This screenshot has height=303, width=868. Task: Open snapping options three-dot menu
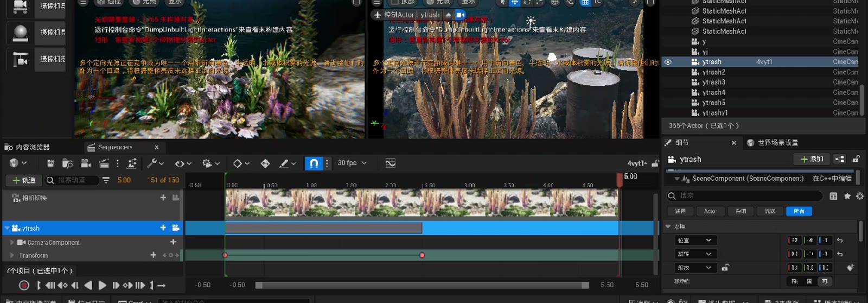coord(327,163)
